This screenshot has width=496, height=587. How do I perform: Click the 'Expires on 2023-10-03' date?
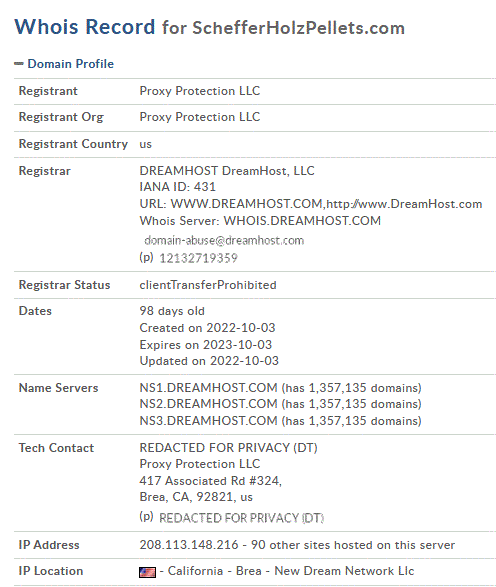tap(206, 345)
